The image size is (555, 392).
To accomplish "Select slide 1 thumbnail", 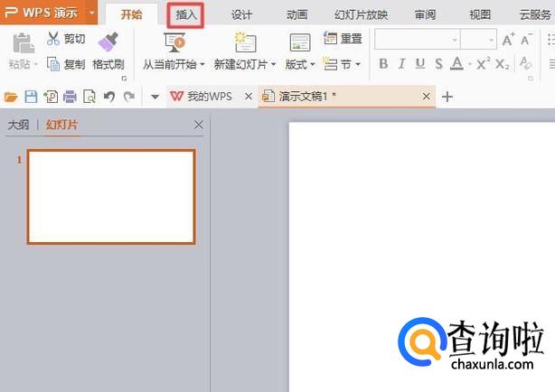I will 111,197.
